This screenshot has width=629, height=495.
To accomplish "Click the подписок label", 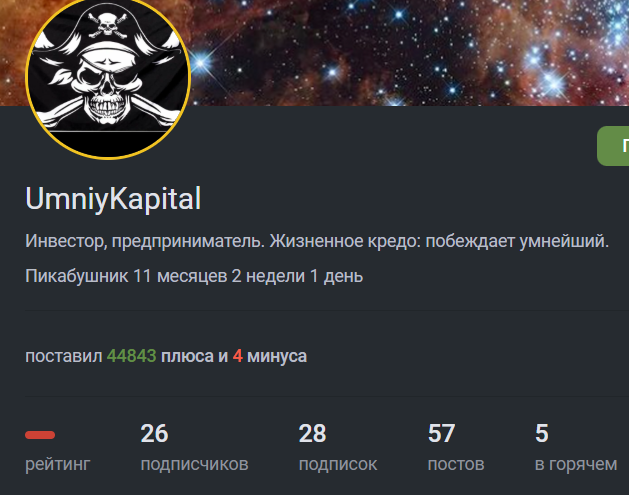I will point(338,465).
